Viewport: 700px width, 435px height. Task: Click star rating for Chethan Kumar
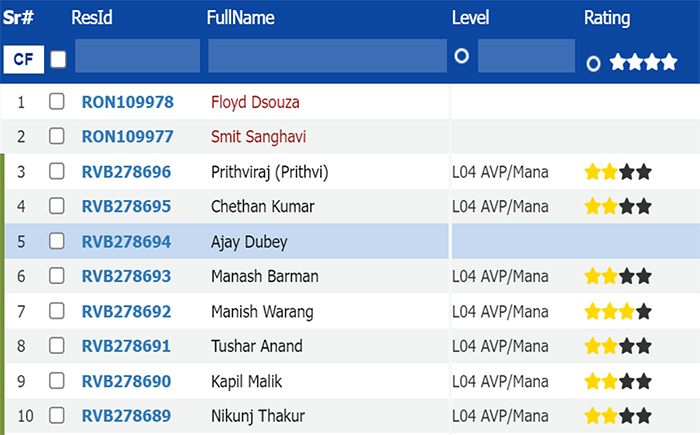point(618,207)
